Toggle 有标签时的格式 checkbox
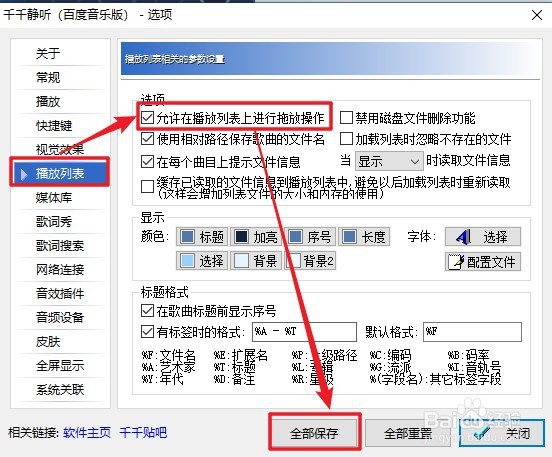This screenshot has width=552, height=457. pos(147,332)
